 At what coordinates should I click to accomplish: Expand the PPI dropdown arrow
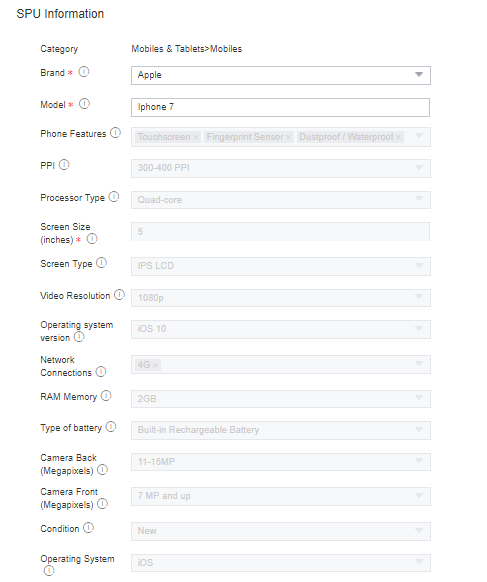(x=419, y=168)
